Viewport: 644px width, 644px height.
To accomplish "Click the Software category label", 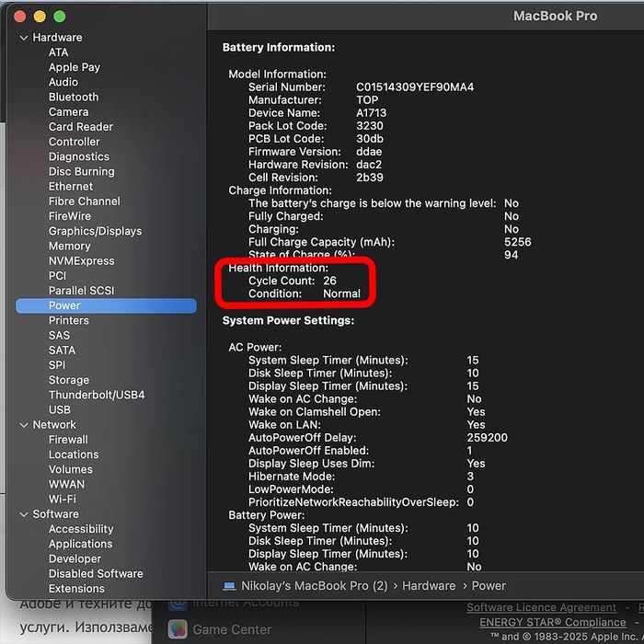I will tap(55, 514).
